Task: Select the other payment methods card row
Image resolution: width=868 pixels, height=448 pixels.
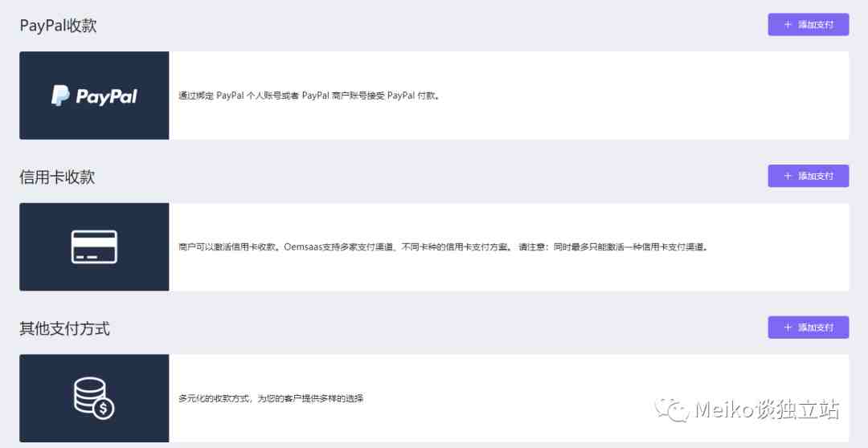Action: tap(434, 398)
